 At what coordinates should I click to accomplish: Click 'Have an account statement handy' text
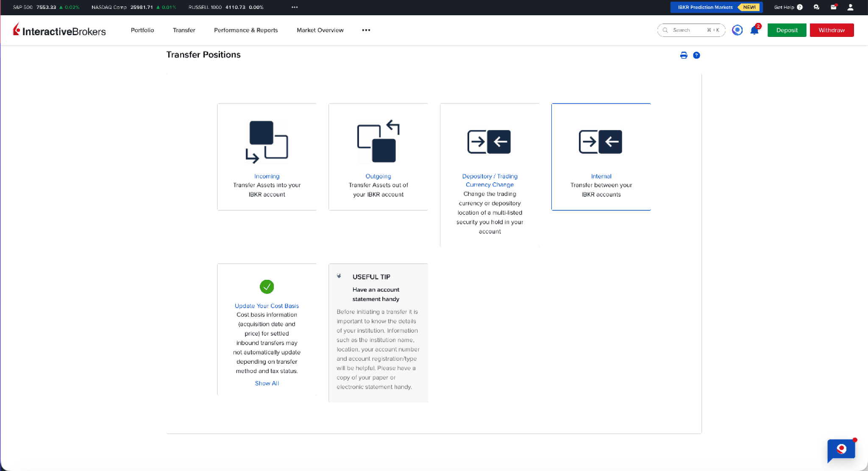click(x=376, y=294)
